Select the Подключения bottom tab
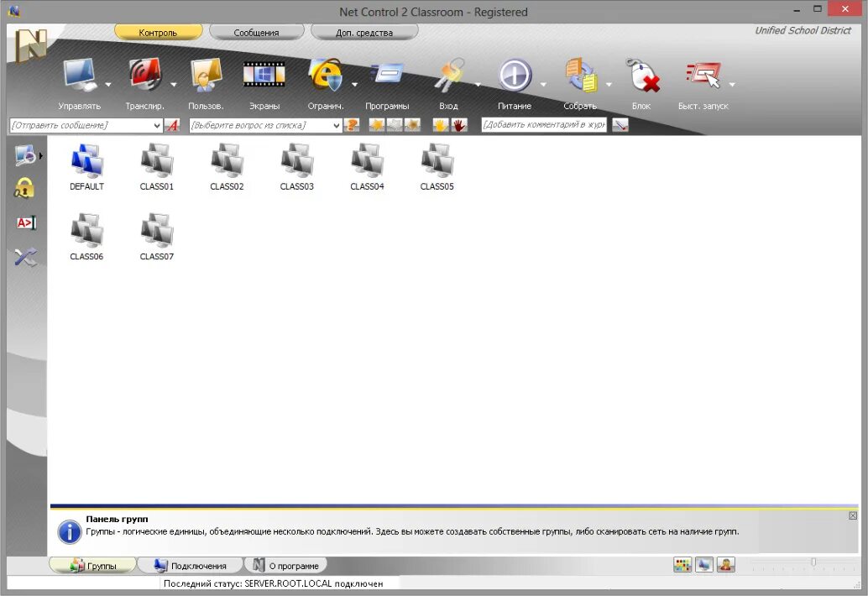This screenshot has height=596, width=868. [191, 566]
